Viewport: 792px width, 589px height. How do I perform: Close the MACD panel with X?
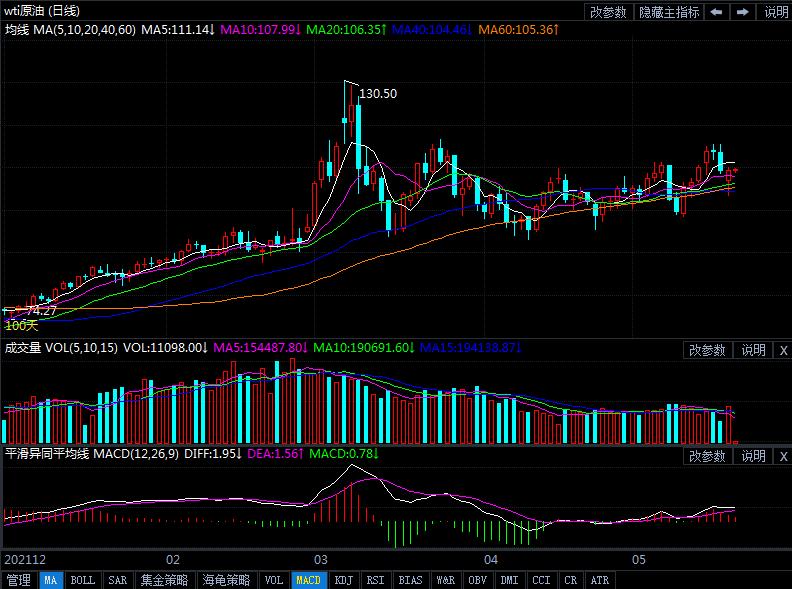[x=783, y=456]
